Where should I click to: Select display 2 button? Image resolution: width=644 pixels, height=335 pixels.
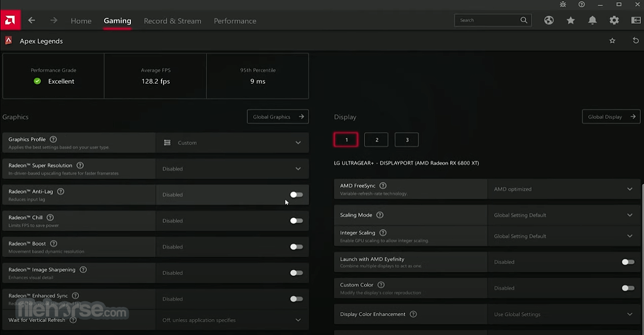pyautogui.click(x=376, y=139)
